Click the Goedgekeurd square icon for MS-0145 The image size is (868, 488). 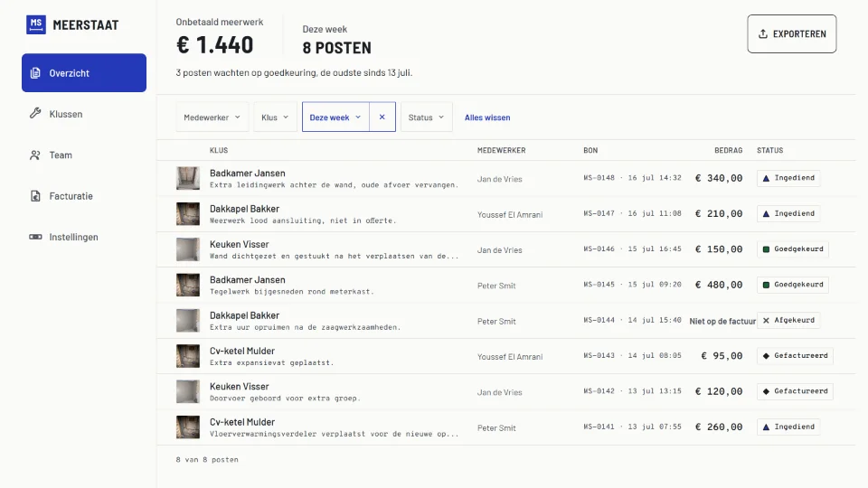[x=766, y=285]
